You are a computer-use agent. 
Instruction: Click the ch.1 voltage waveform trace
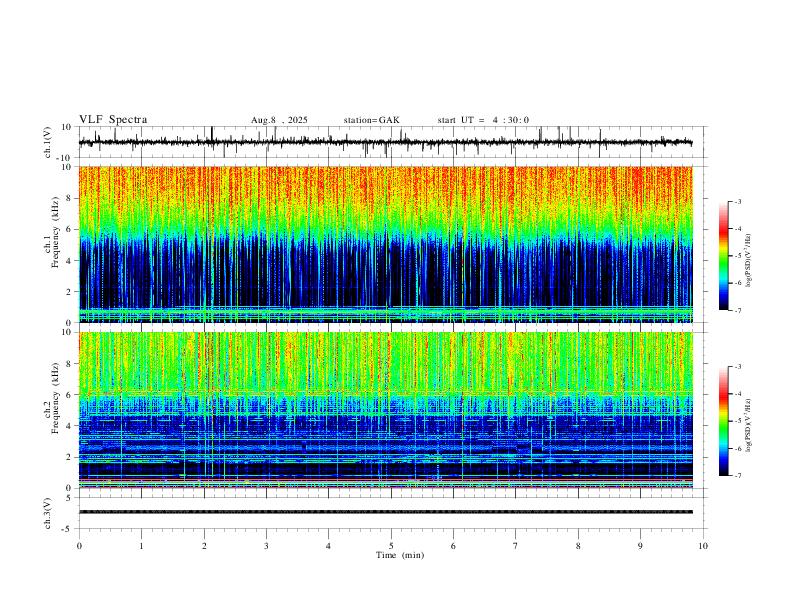coord(385,142)
